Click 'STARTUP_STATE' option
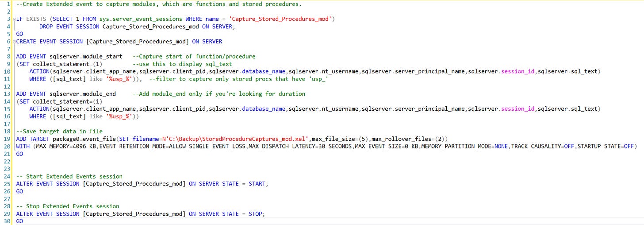The width and height of the screenshot is (644, 225). coord(600,146)
